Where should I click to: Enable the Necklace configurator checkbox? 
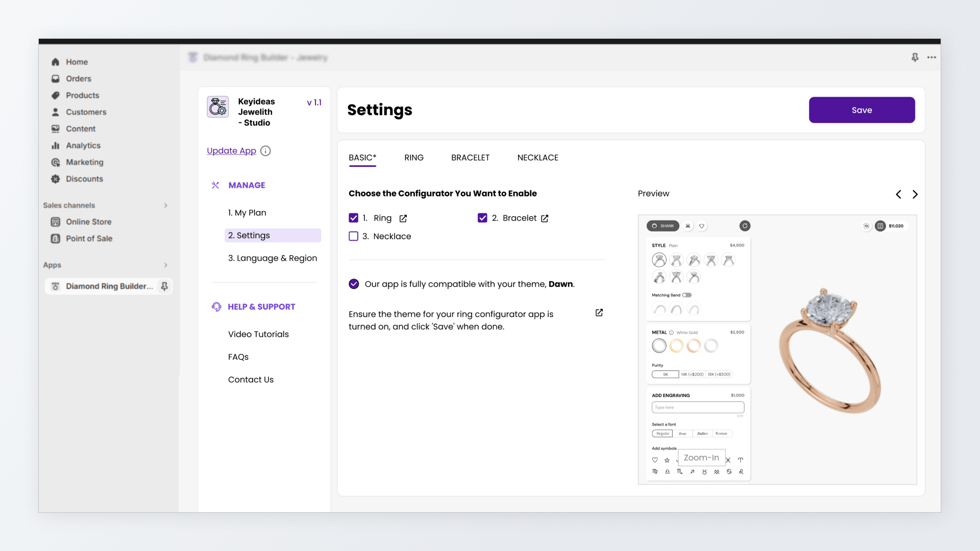pyautogui.click(x=353, y=236)
